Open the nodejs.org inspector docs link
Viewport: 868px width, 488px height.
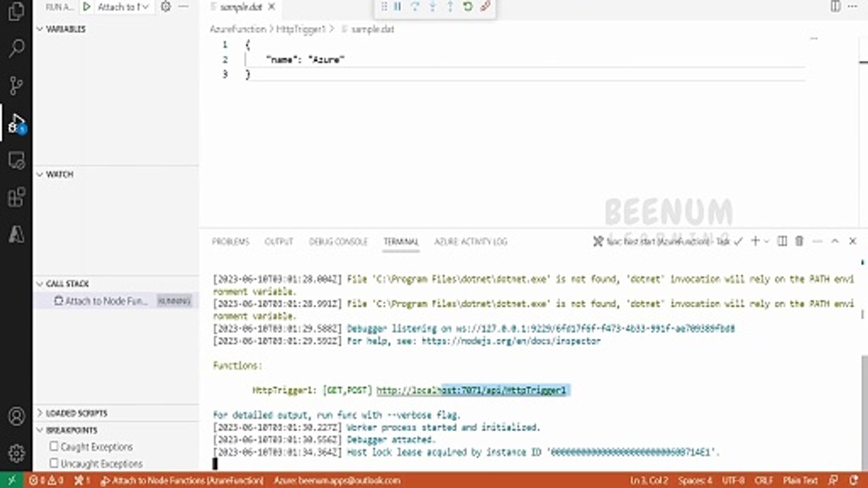pyautogui.click(x=511, y=341)
